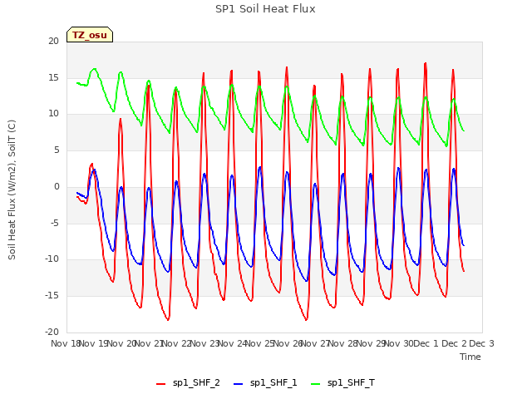Click the TZ_osu annotation tag
Image resolution: width=532 pixels, height=399 pixels.
coord(90,35)
